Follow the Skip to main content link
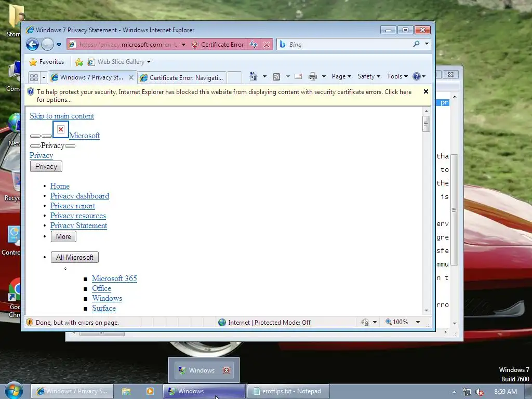This screenshot has height=399, width=532. (x=62, y=116)
